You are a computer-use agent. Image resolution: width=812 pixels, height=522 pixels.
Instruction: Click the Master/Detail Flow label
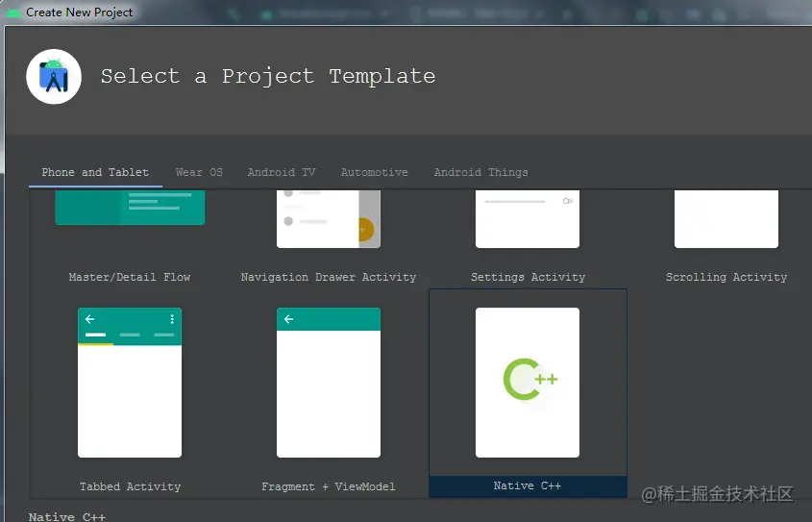point(130,277)
